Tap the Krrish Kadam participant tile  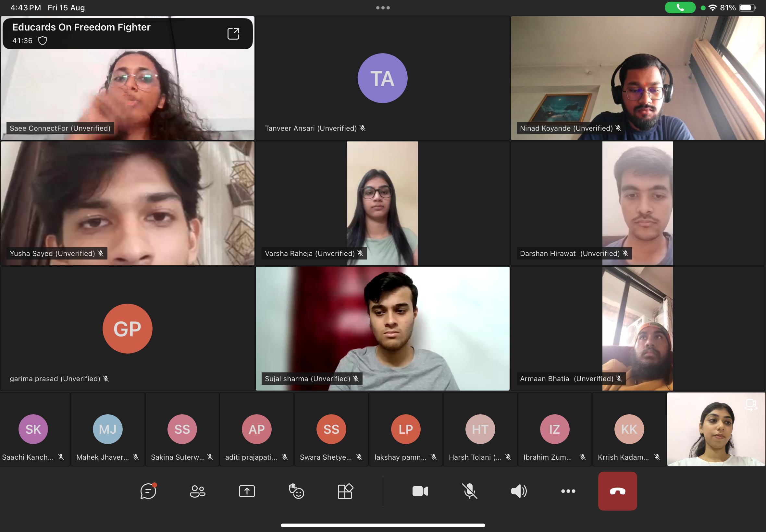[629, 429]
